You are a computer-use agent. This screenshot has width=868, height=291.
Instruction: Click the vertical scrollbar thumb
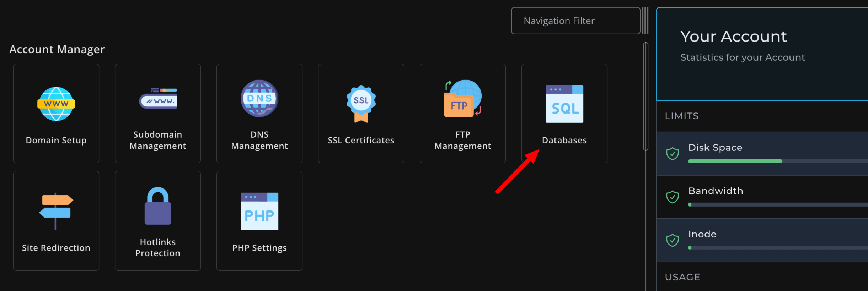(x=646, y=97)
